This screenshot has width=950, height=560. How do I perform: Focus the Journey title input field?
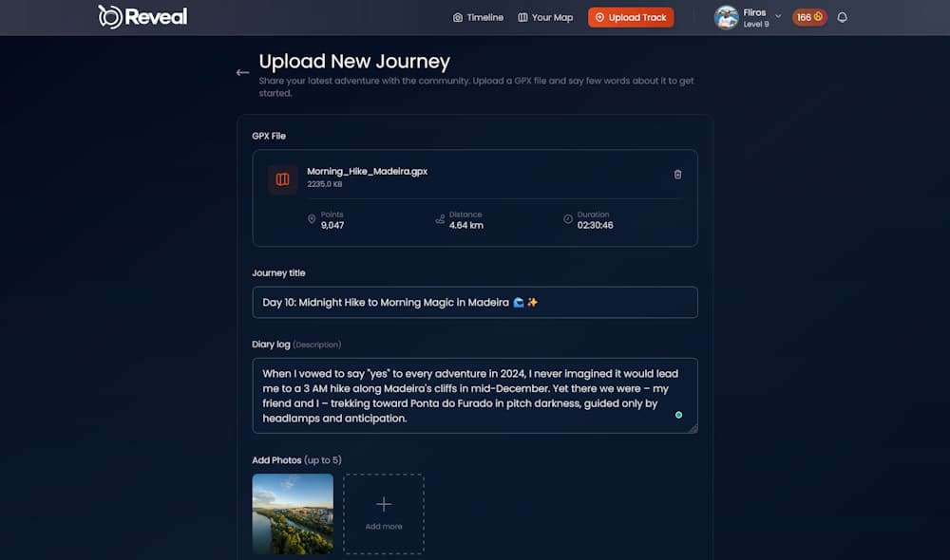pos(475,302)
